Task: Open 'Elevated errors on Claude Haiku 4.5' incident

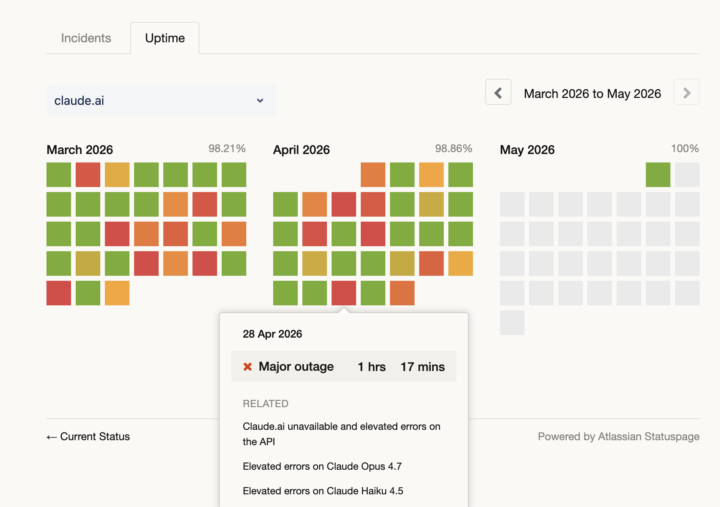Action: pyautogui.click(x=323, y=491)
